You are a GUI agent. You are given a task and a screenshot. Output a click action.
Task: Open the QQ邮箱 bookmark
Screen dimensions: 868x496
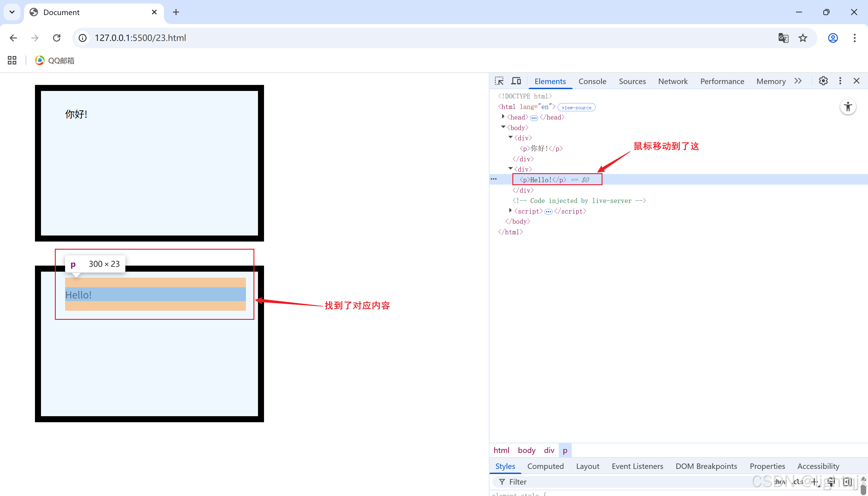pos(55,60)
